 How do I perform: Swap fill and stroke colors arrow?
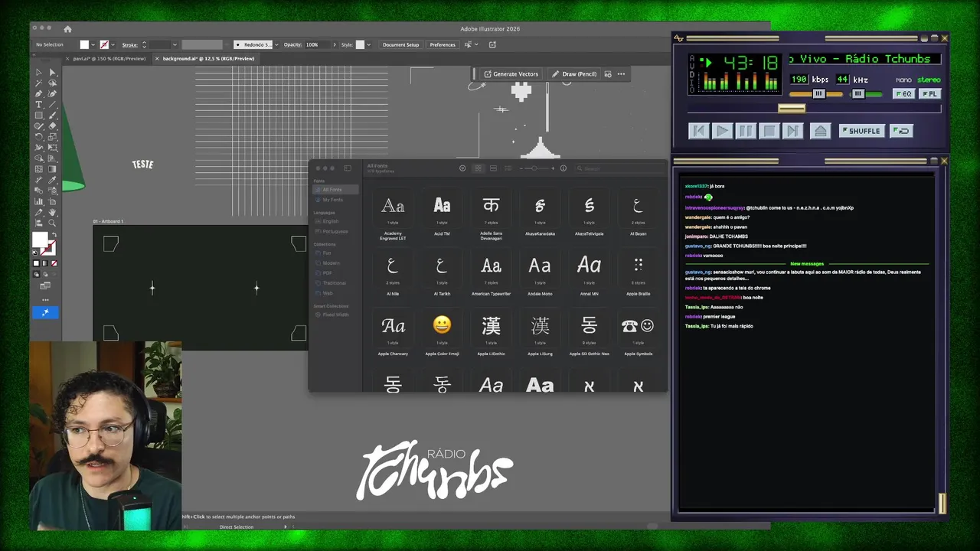coord(55,235)
